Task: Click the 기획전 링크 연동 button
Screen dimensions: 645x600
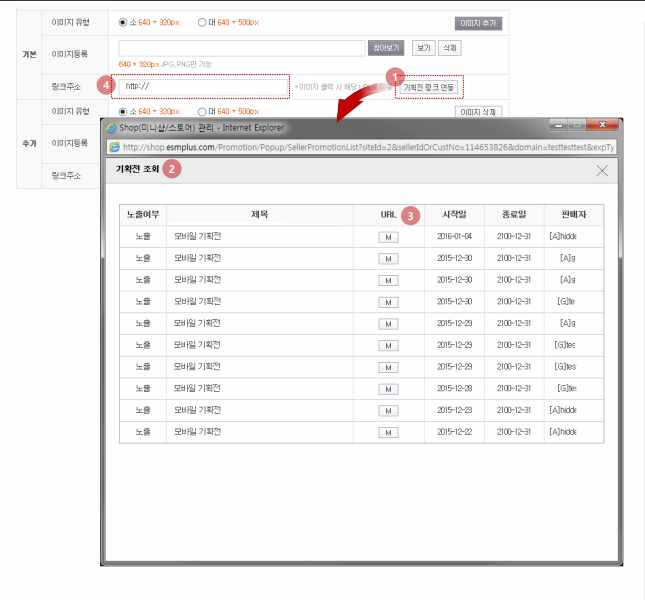Action: pyautogui.click(x=428, y=88)
